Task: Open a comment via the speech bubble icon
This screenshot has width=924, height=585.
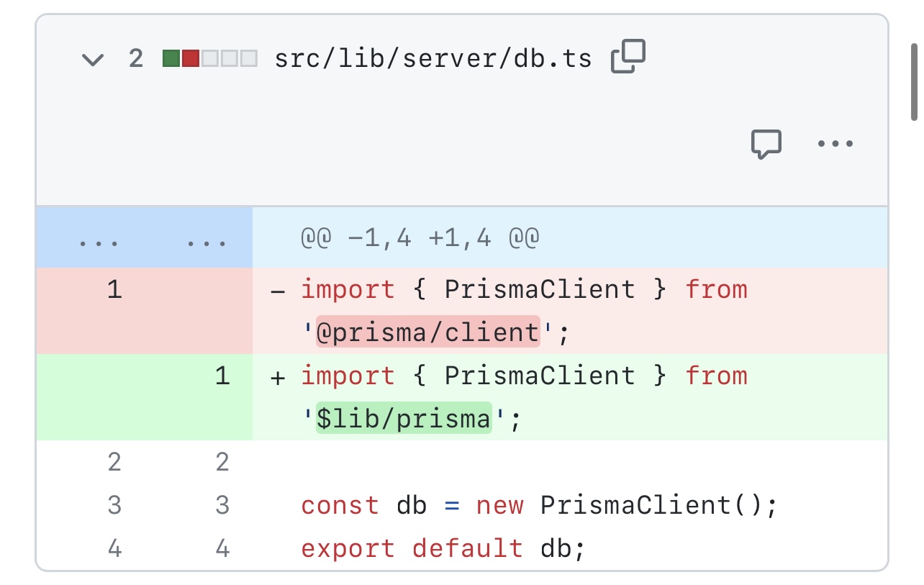Action: (x=765, y=145)
